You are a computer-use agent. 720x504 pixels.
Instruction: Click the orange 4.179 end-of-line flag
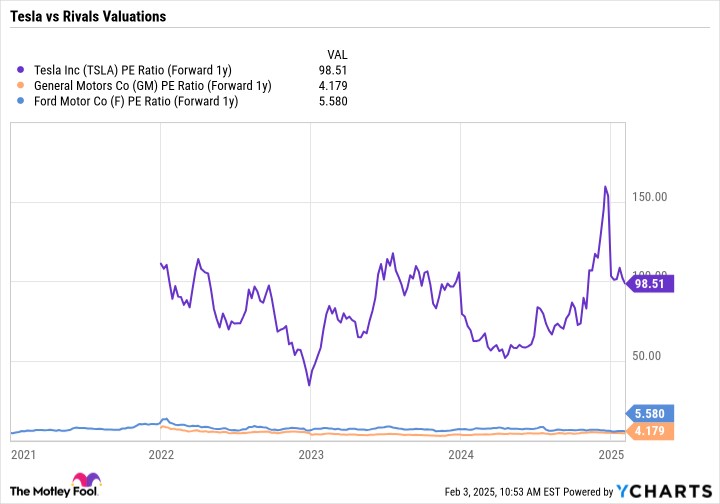point(649,431)
